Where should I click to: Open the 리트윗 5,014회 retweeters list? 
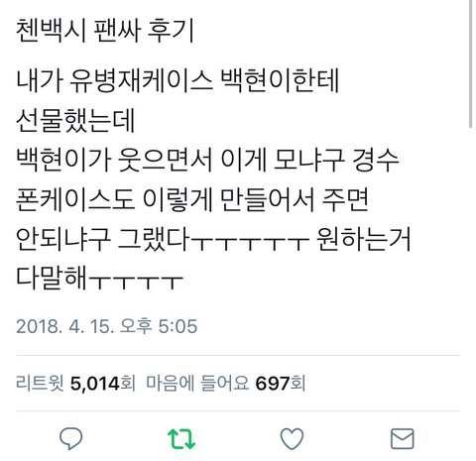[75, 384]
